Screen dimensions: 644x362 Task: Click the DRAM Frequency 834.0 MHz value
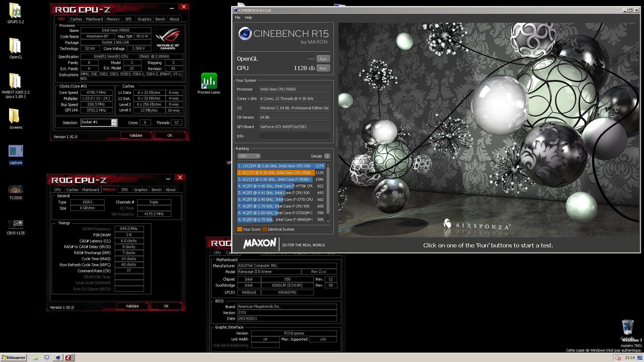coord(129,229)
